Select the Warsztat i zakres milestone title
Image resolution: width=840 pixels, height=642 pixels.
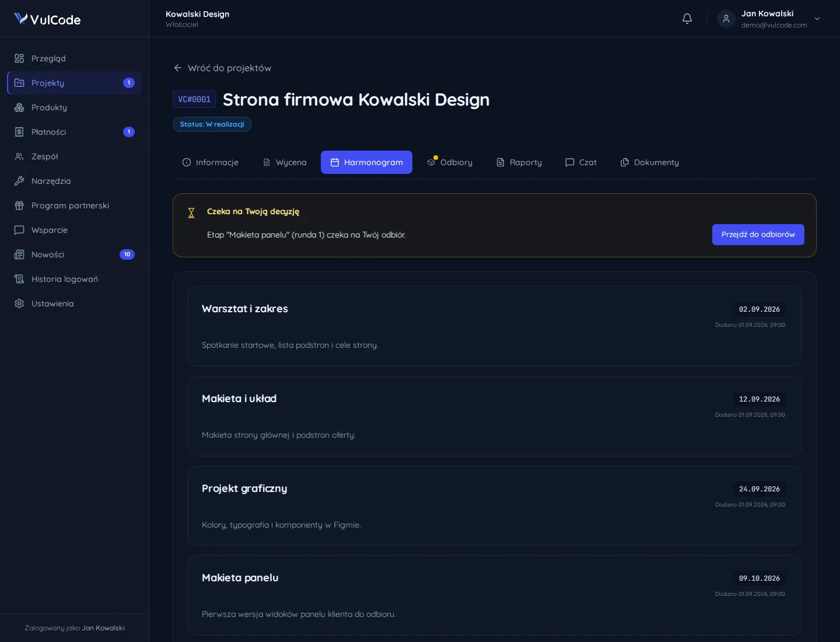point(245,309)
